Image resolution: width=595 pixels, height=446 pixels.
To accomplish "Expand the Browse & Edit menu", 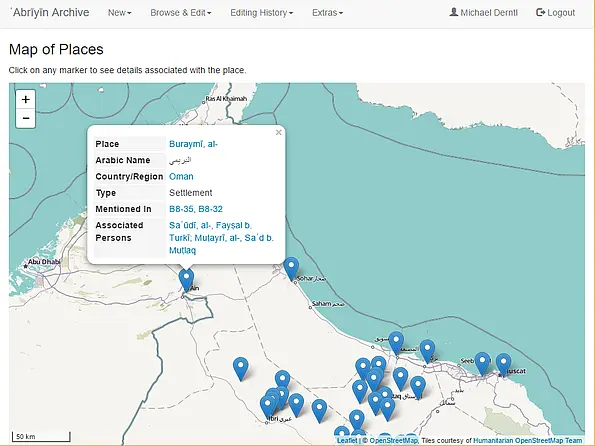I will point(181,13).
